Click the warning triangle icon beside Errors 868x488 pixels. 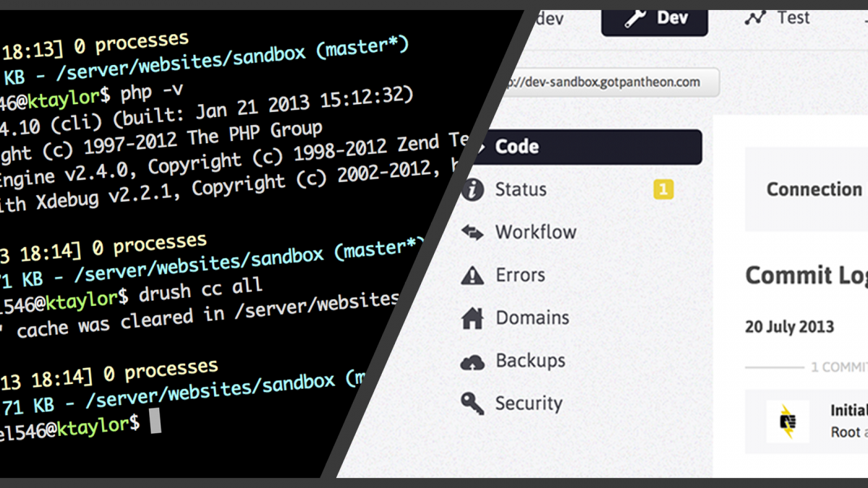472,275
